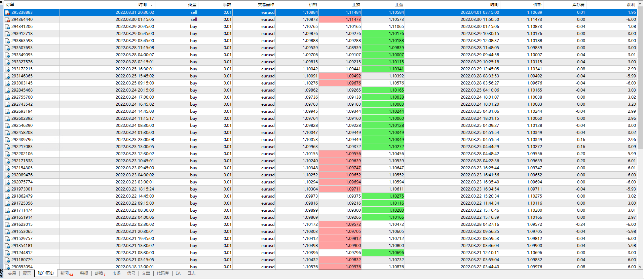
Task: Sort by the 订单 column header
Action: pyautogui.click(x=10, y=5)
